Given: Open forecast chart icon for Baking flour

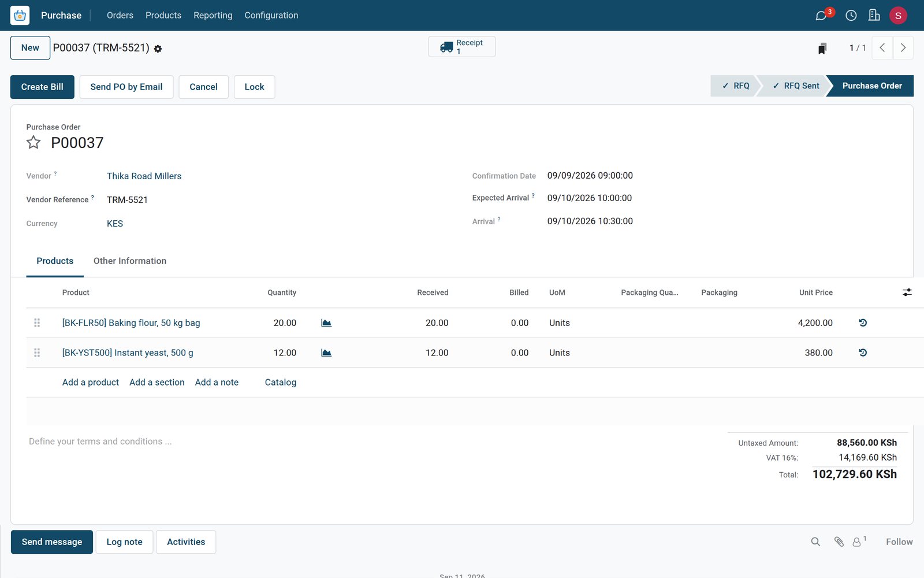Looking at the screenshot, I should tap(326, 323).
